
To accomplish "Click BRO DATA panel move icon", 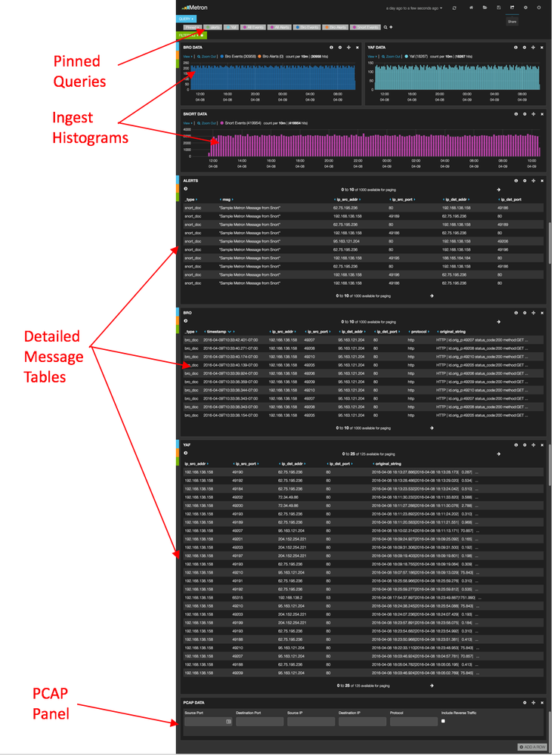I will (348, 48).
